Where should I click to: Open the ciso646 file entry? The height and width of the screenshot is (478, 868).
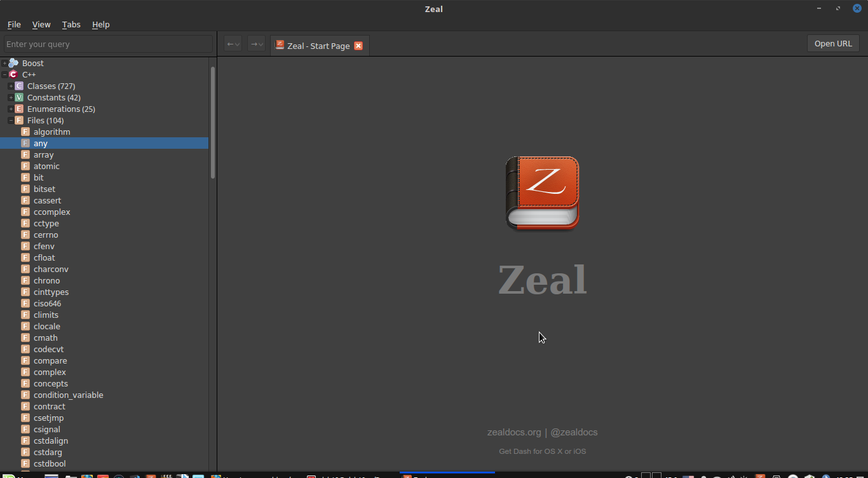tap(48, 303)
